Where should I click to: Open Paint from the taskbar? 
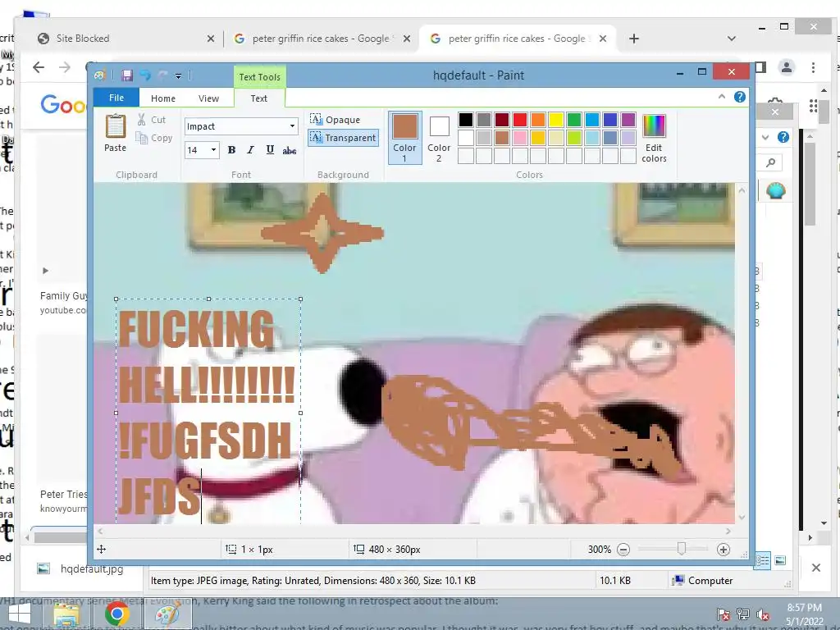pos(167,614)
